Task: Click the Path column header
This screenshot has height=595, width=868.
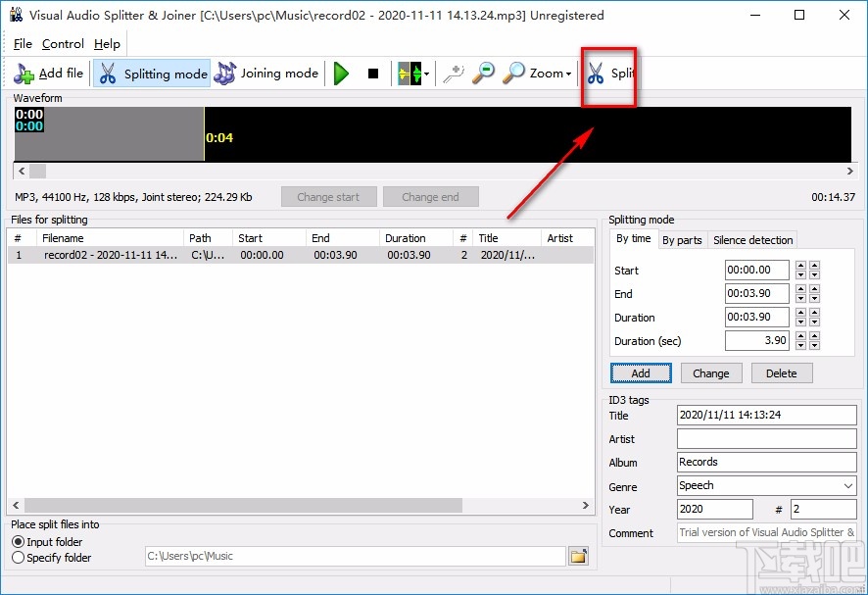Action: [x=208, y=238]
